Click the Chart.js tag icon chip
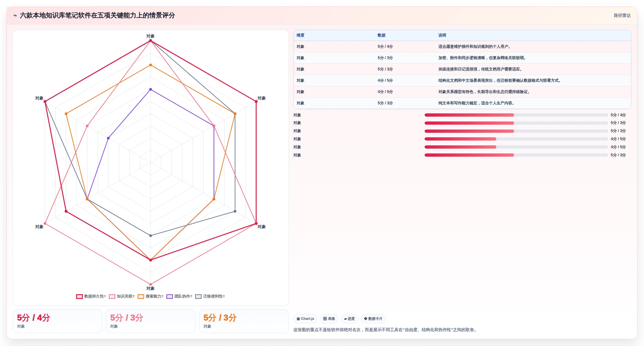Screen dimensions: 644x346 tap(305, 319)
